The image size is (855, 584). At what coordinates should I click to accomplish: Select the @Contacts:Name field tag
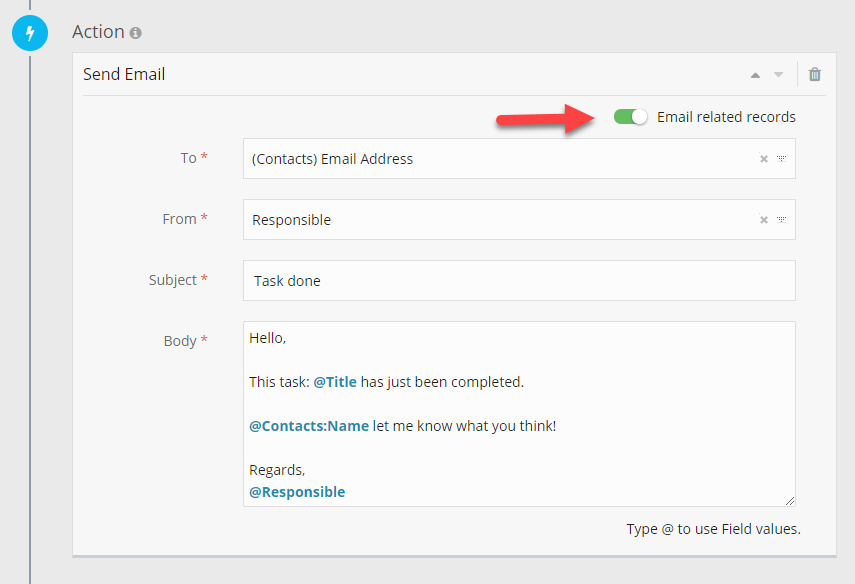click(309, 426)
